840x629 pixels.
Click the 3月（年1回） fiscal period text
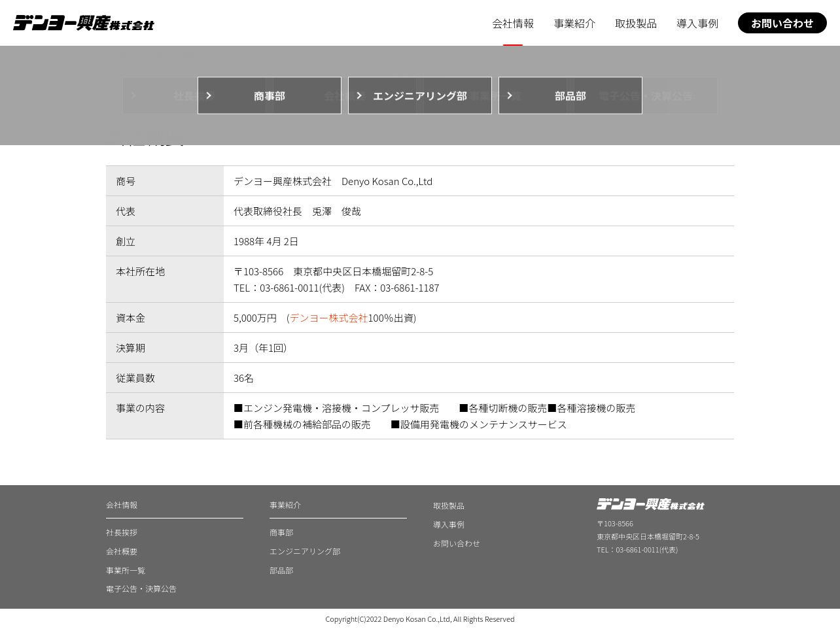tap(260, 348)
